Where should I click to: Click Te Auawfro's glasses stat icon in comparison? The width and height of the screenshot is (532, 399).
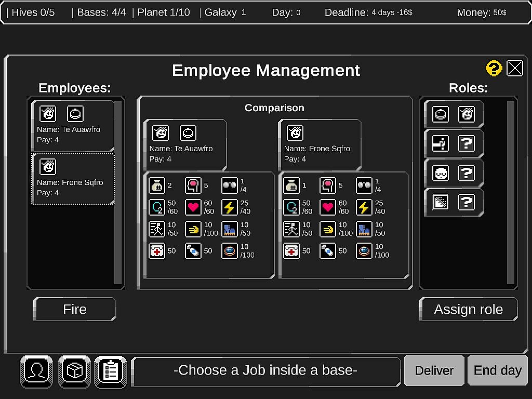229,185
